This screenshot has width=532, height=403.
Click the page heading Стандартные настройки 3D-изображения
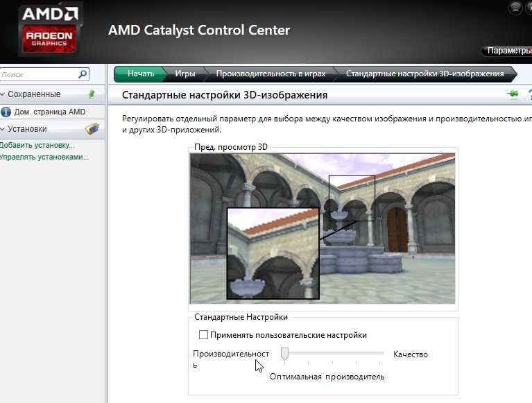point(225,95)
